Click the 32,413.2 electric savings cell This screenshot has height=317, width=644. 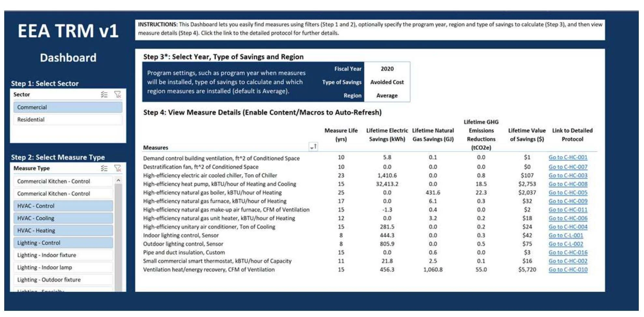[387, 184]
